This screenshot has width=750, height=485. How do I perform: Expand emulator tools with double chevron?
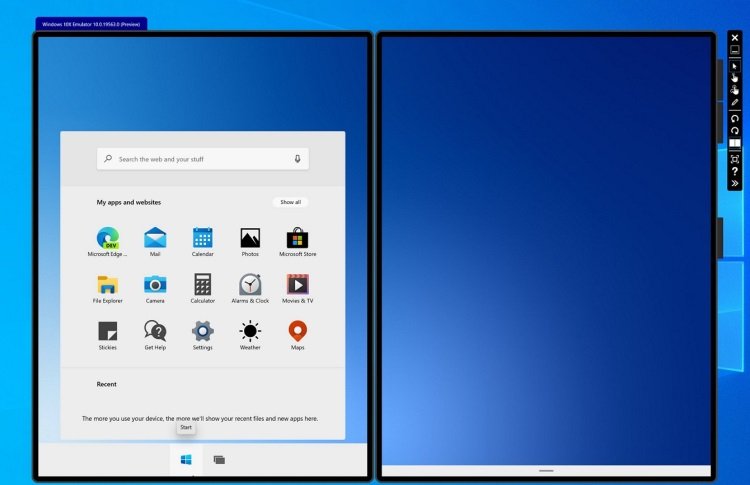click(x=735, y=183)
